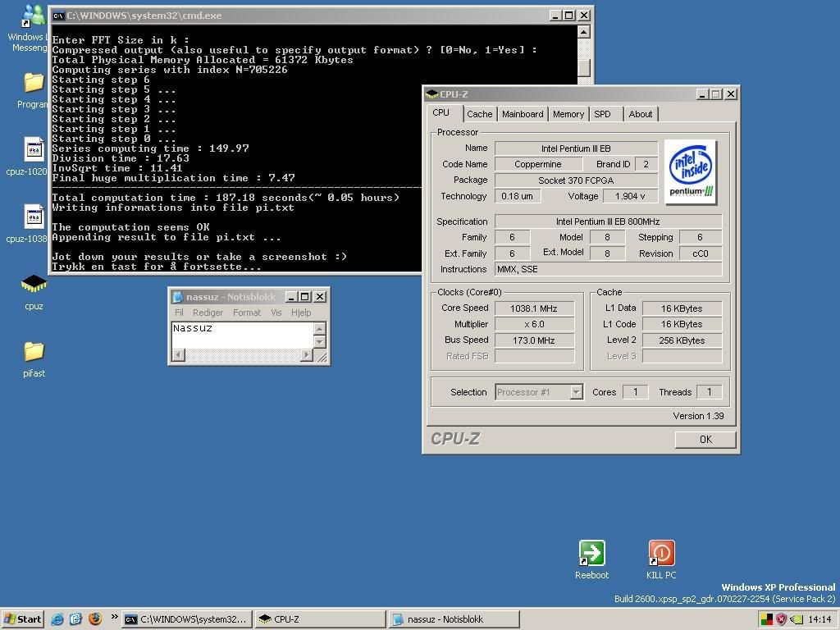This screenshot has height=630, width=840.
Task: Open the Hjelp menu in Notisblokk
Action: 300,313
